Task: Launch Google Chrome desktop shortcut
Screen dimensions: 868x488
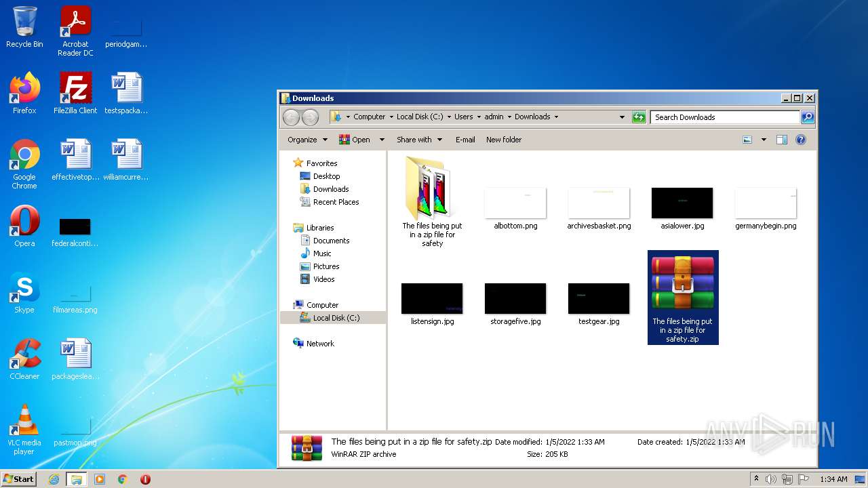Action: [x=24, y=163]
